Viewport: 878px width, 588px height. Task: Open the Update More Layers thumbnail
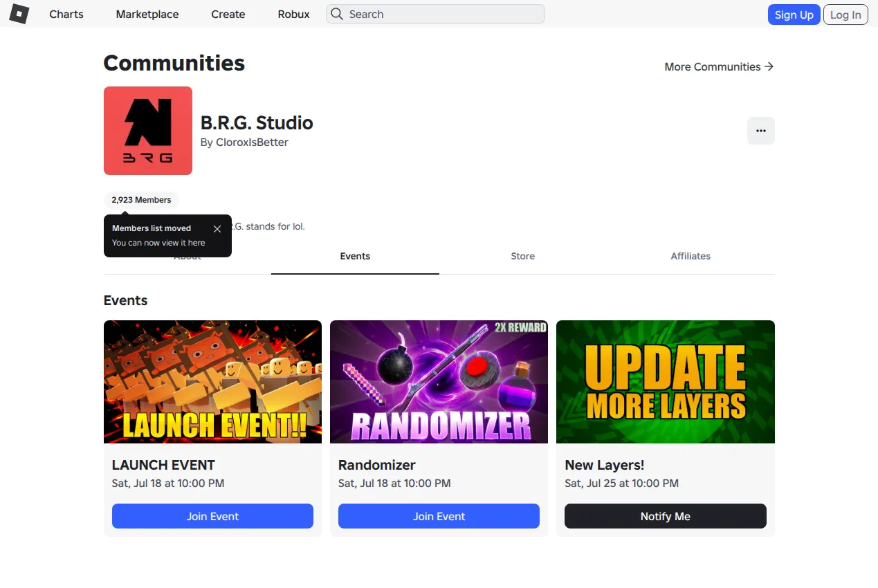click(x=666, y=382)
